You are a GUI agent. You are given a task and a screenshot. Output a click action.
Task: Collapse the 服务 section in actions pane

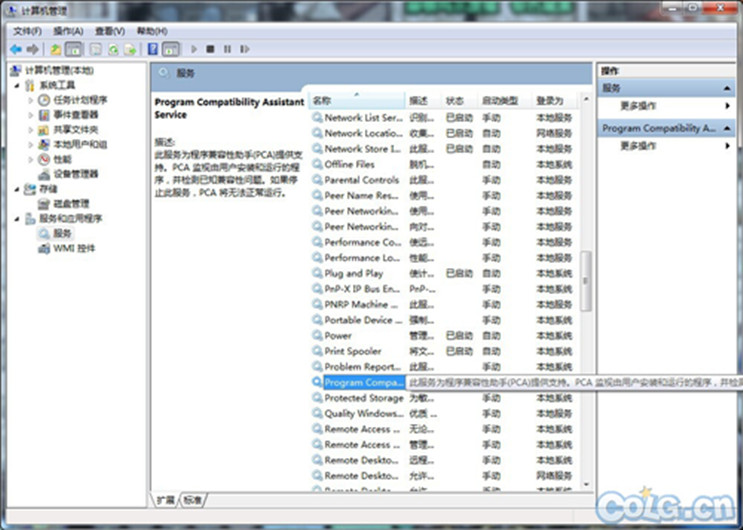coord(727,88)
